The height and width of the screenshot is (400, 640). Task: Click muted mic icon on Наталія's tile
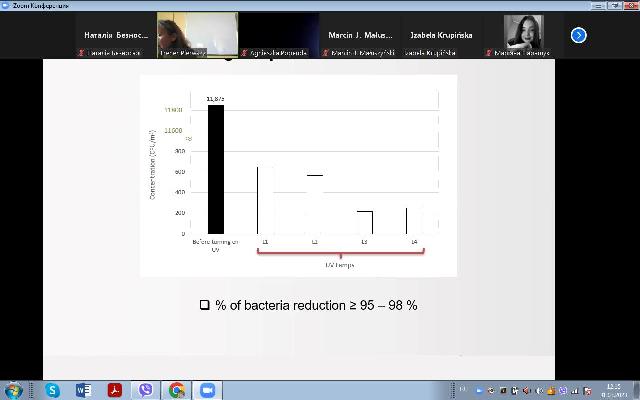tap(81, 53)
